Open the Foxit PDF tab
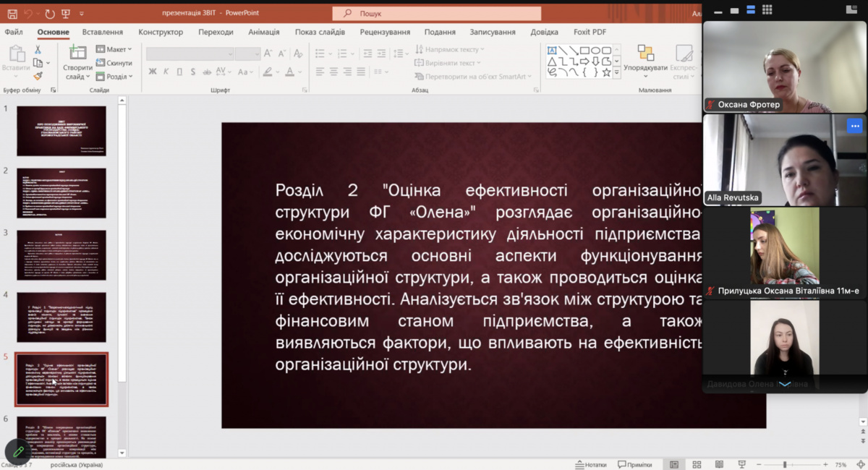 click(x=589, y=32)
